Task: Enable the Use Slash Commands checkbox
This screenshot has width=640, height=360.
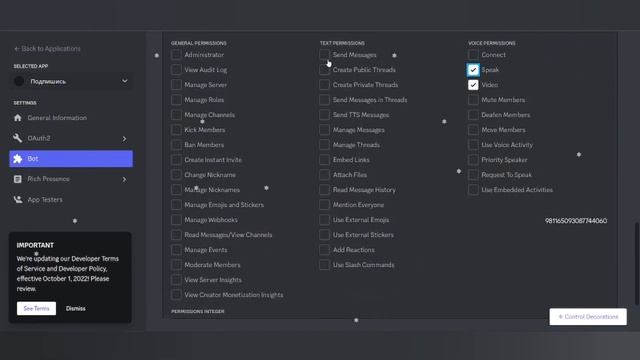Action: [324, 265]
